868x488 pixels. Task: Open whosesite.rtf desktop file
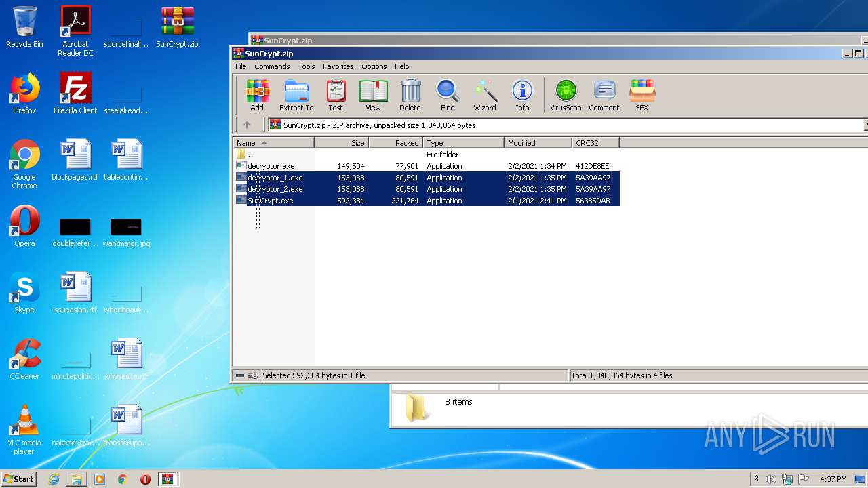point(126,359)
